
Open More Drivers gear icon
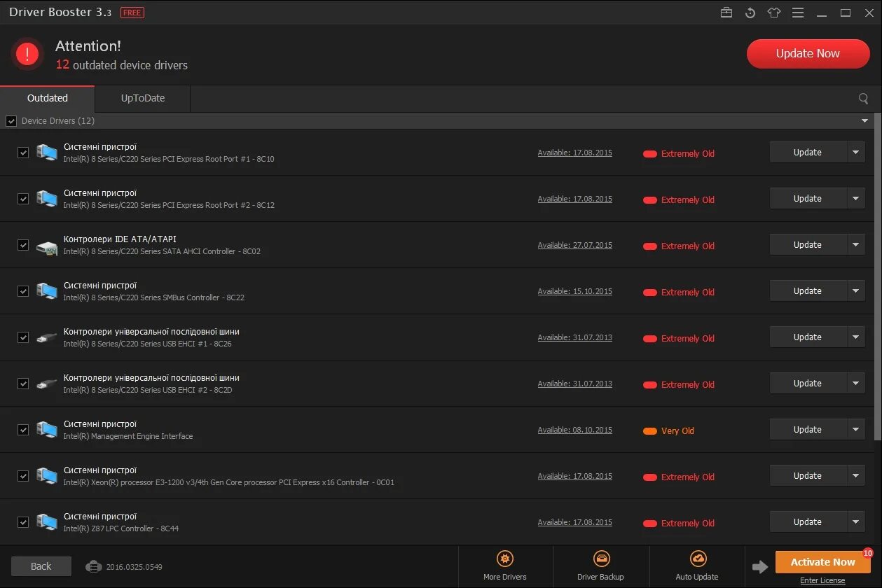click(505, 559)
